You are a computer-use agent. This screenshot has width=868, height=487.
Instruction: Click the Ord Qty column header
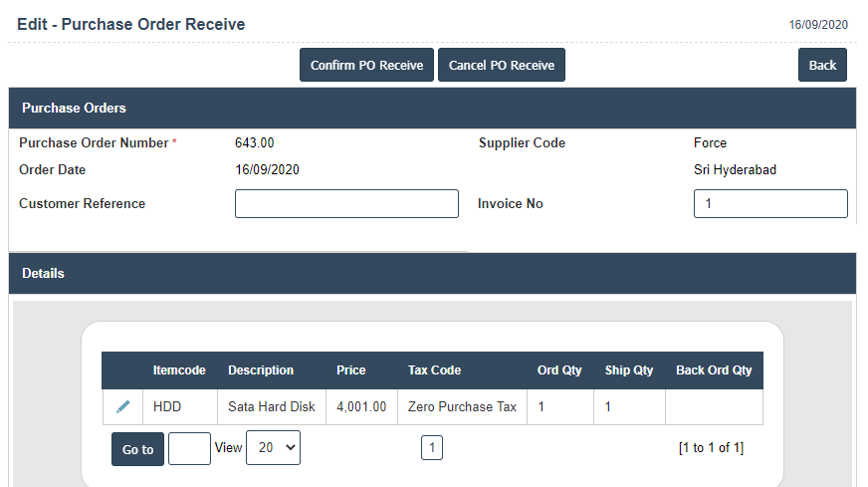pos(559,369)
